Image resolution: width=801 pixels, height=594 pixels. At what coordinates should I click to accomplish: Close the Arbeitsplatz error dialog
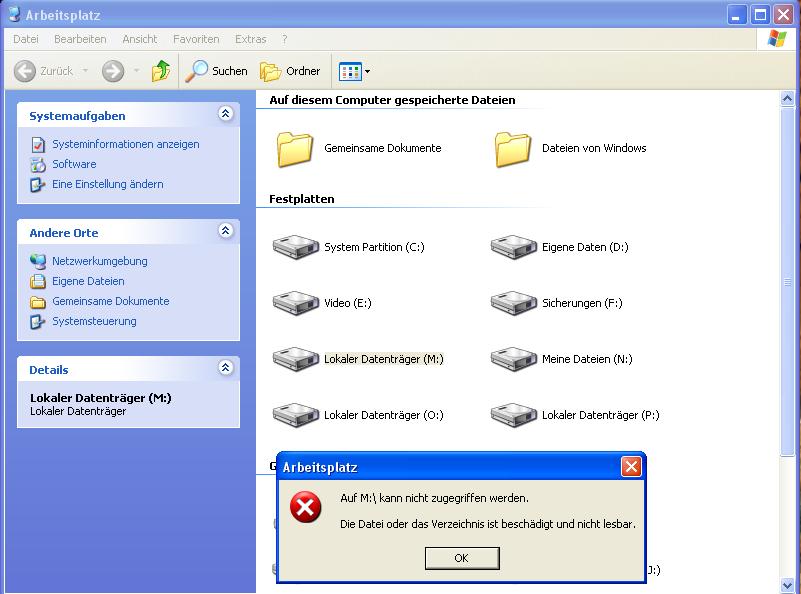pos(631,466)
